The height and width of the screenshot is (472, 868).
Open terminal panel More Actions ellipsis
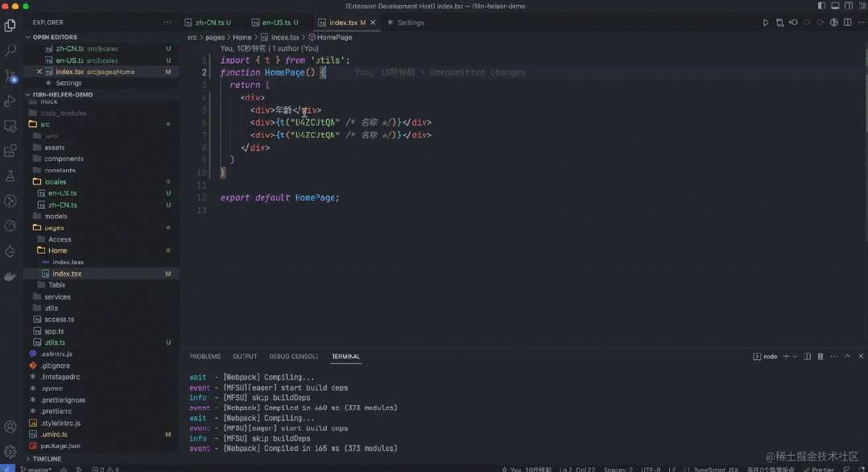click(833, 357)
